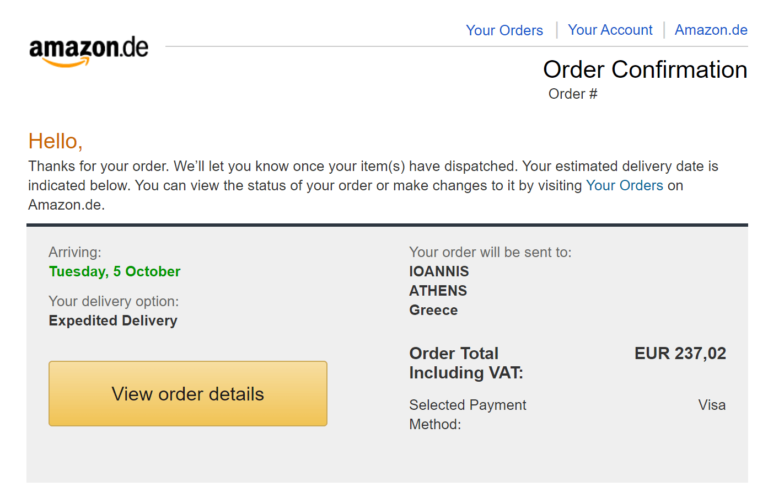
Task: Click the orange Hello greeting
Action: click(x=55, y=141)
